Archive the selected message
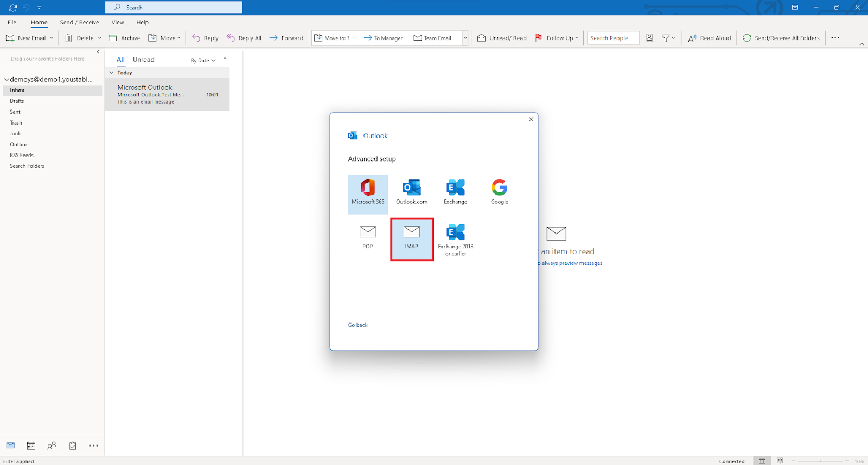Viewport: 868px width, 465px height. [x=125, y=38]
